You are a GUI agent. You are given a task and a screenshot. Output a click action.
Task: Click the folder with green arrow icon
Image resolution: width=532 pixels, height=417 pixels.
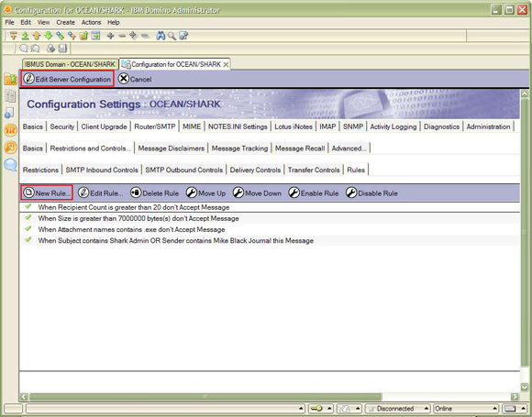pyautogui.click(x=83, y=36)
